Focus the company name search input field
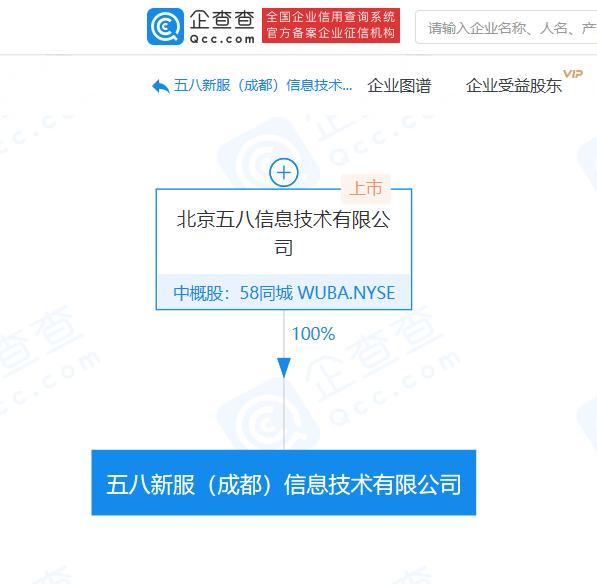This screenshot has width=597, height=584. [506, 27]
